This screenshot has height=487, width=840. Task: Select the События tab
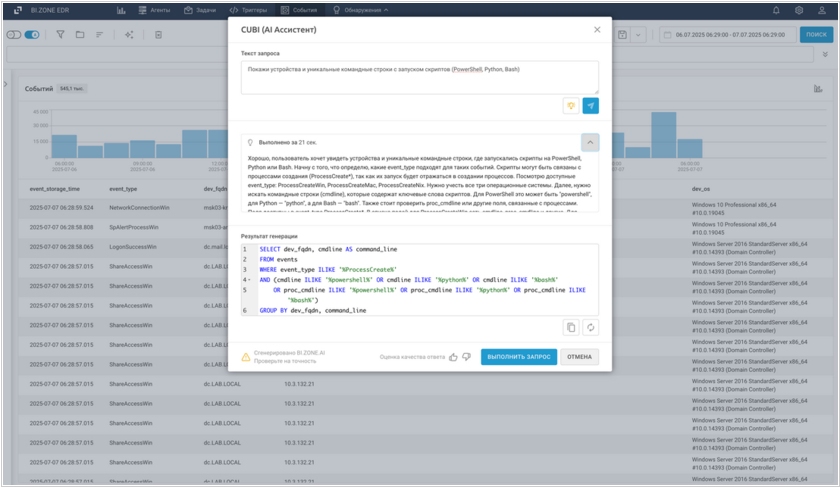[299, 10]
